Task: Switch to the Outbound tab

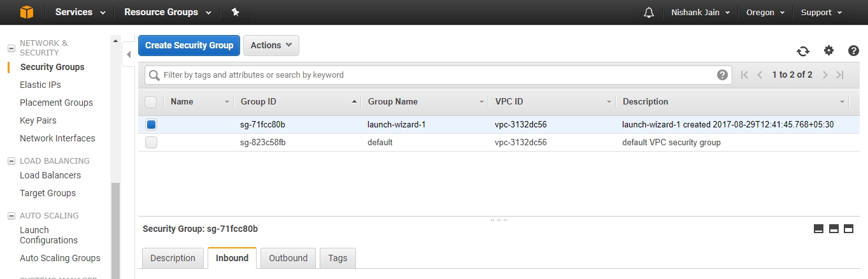Action: [288, 258]
